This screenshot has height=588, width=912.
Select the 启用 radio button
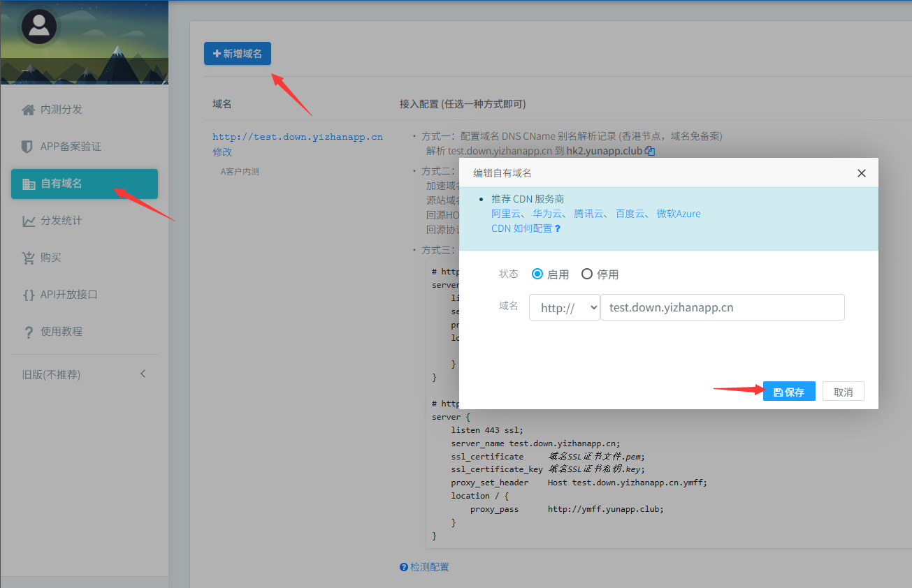tap(537, 274)
